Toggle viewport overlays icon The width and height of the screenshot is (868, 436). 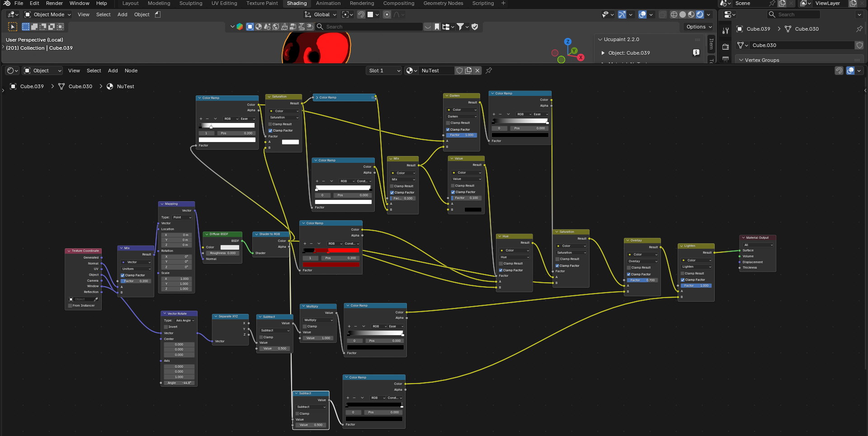coord(642,14)
